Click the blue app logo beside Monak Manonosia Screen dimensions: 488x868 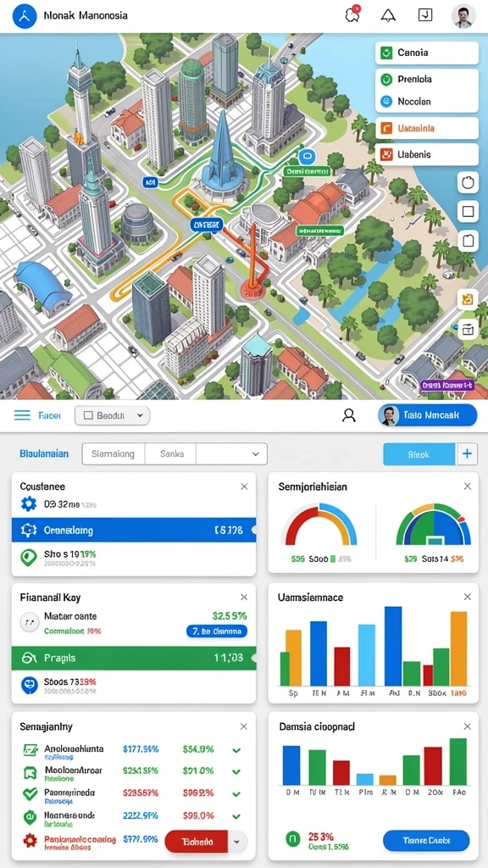pos(25,16)
